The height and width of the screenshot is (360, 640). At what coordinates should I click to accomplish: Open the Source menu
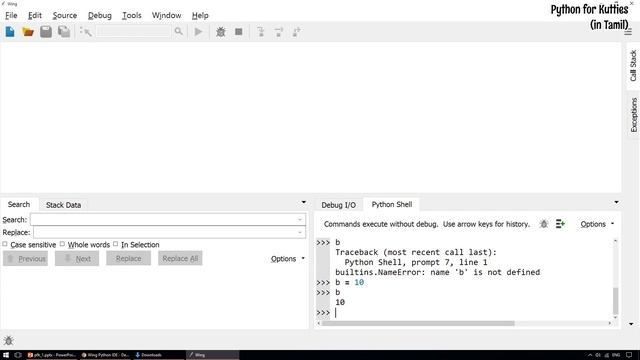[x=64, y=15]
